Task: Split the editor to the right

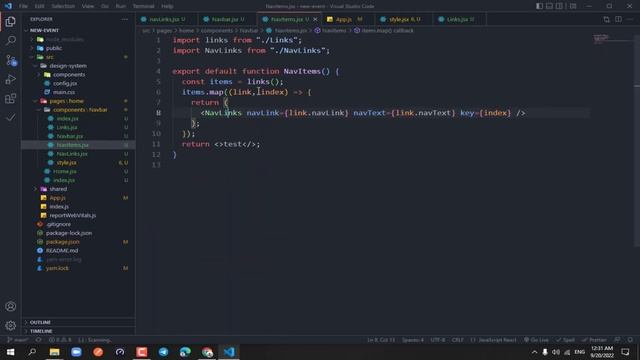Action: tap(618, 19)
